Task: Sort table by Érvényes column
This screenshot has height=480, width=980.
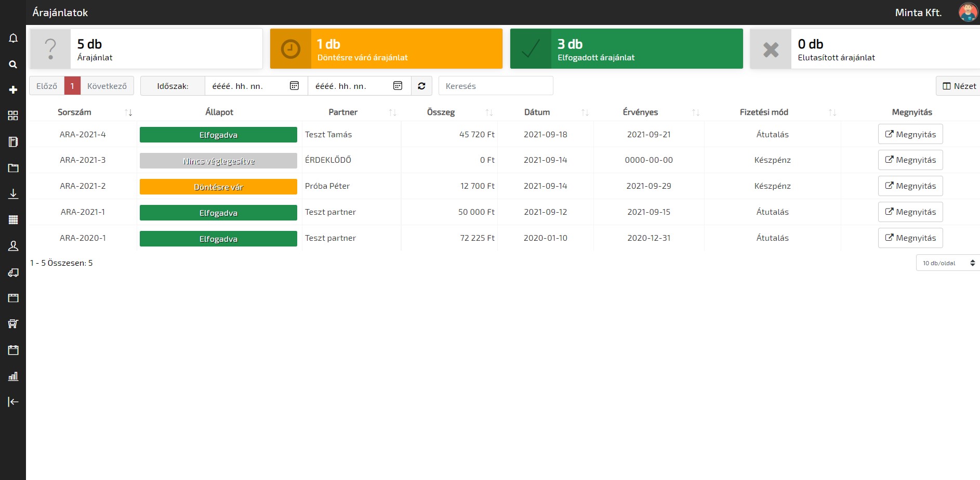Action: 695,112
